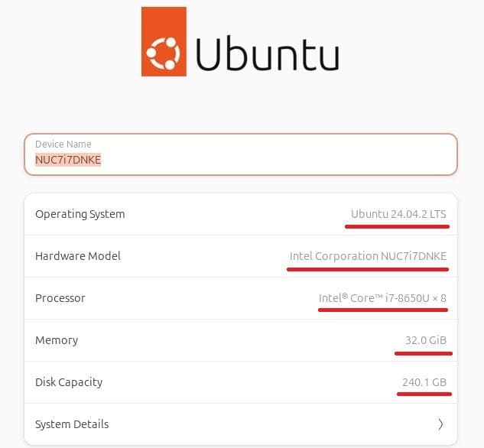Click the highlighted NUC7i7DNKE device name text
The height and width of the screenshot is (448, 484).
tap(68, 160)
